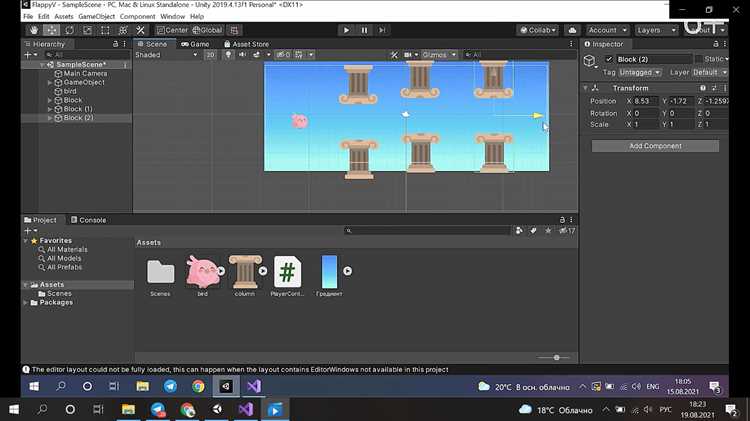
Task: Open Unity cloud services icon
Action: tap(572, 30)
